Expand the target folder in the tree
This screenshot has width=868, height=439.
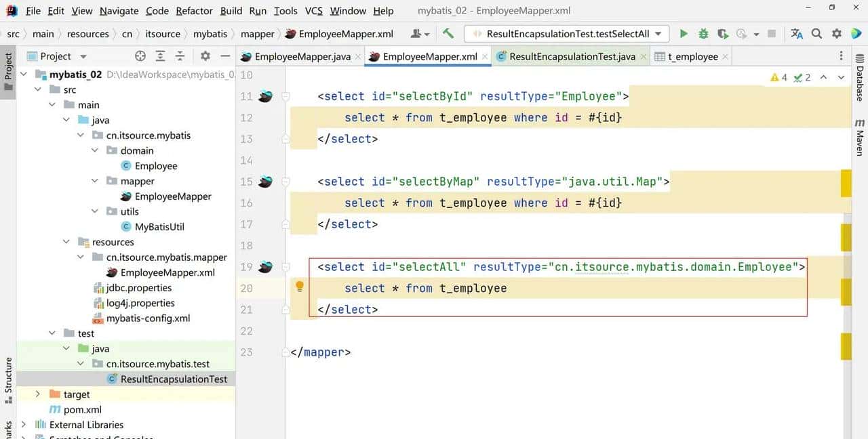point(38,394)
